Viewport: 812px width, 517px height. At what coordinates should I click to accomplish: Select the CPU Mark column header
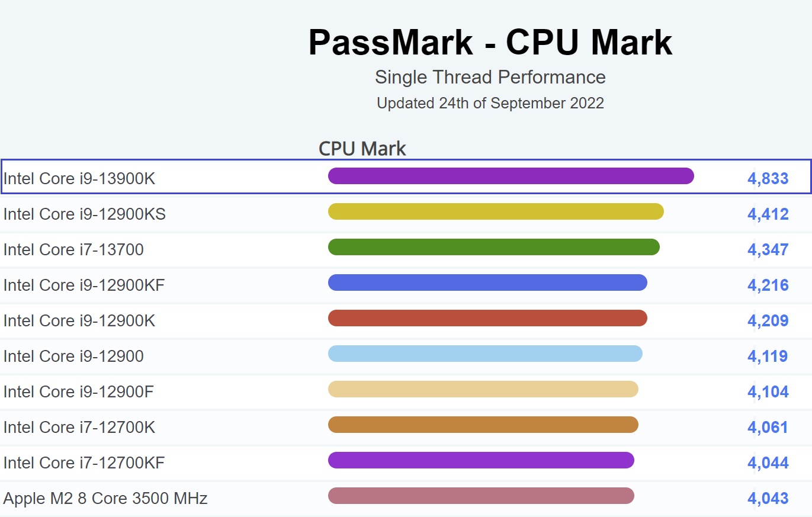click(x=362, y=148)
